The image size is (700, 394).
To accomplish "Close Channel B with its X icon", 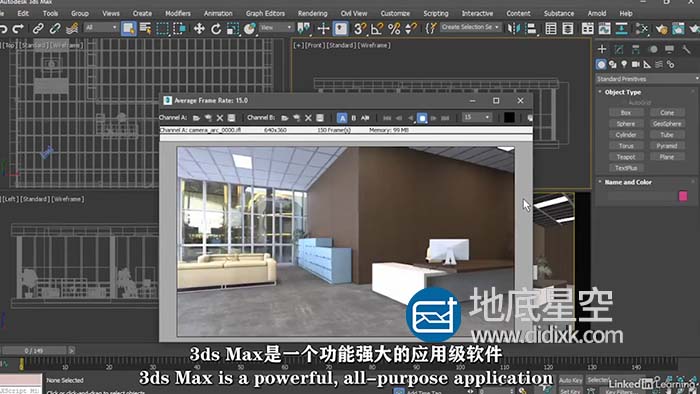I will (x=308, y=118).
